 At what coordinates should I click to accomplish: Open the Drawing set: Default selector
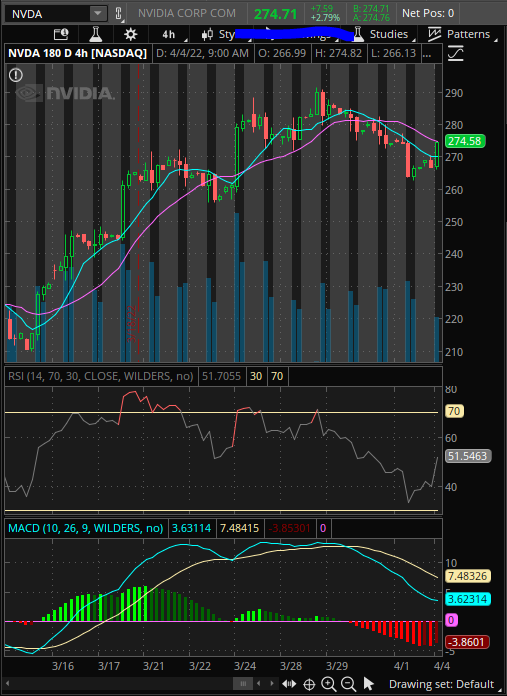(441, 684)
